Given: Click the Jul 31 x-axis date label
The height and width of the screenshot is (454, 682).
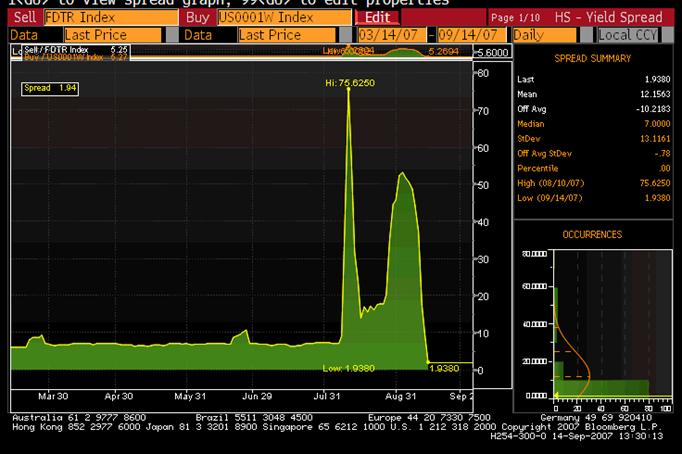Looking at the screenshot, I should pyautogui.click(x=327, y=396).
